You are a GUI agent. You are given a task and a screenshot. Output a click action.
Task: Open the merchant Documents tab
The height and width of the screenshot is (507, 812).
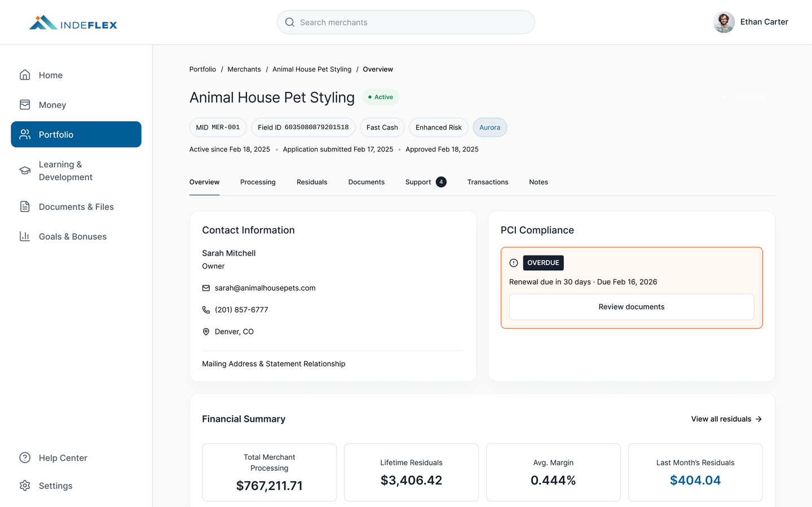[x=367, y=182]
